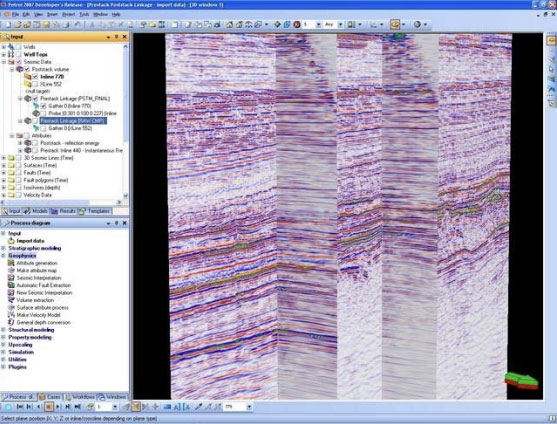The image size is (557, 424).
Task: Open the Seismic interpretation process
Action: click(39, 278)
